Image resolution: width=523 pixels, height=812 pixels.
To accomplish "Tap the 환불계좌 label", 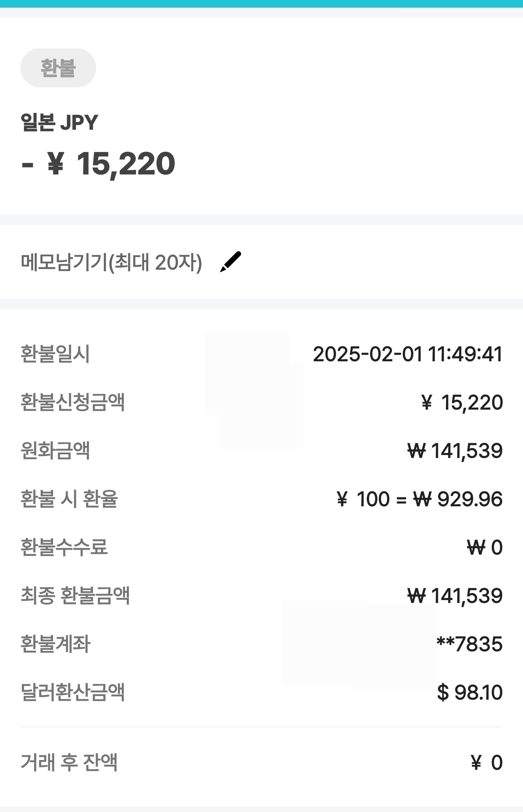I will click(x=55, y=644).
